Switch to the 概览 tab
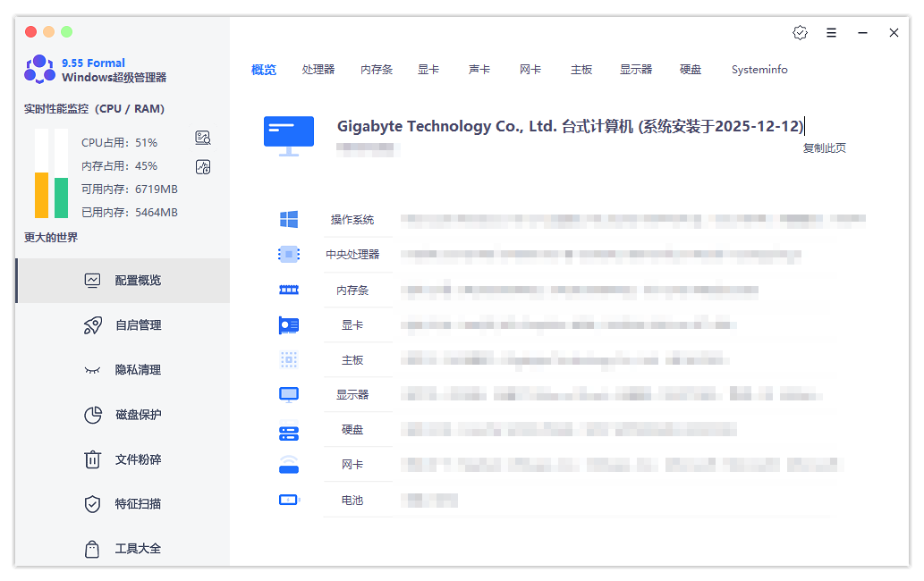 point(263,70)
